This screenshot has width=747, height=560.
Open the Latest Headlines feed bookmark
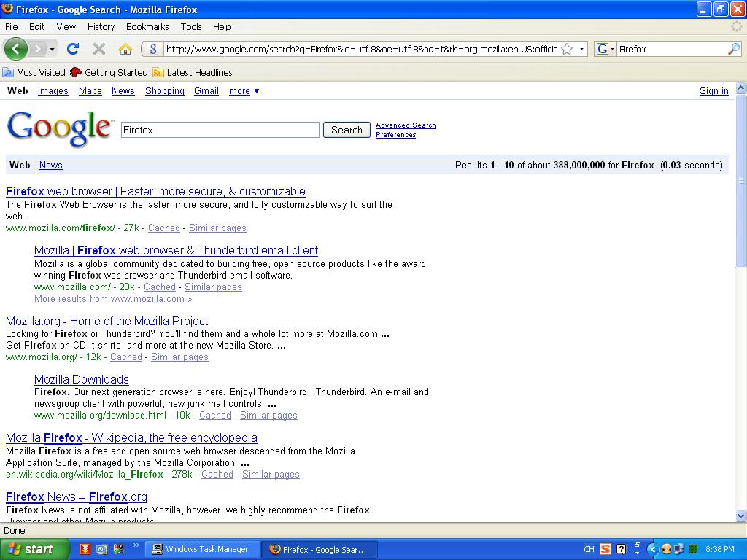click(x=193, y=72)
